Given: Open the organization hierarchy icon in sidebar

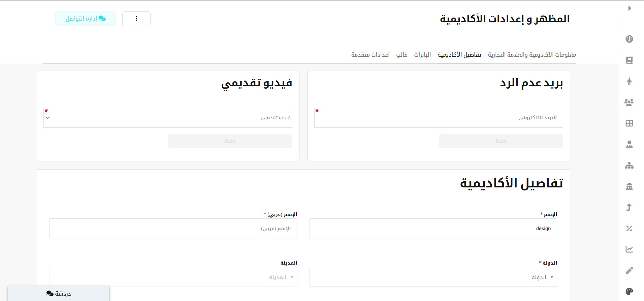Looking at the screenshot, I should pyautogui.click(x=629, y=165).
